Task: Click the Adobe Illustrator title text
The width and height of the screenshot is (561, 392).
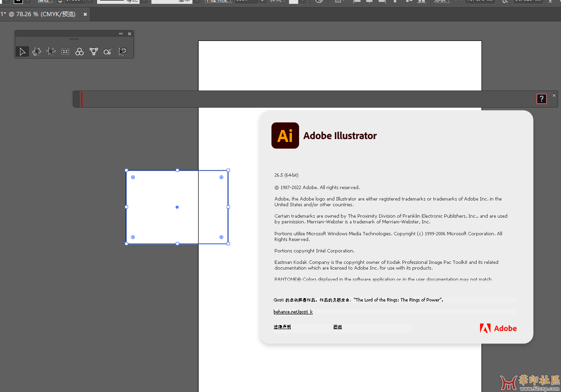Action: 340,136
